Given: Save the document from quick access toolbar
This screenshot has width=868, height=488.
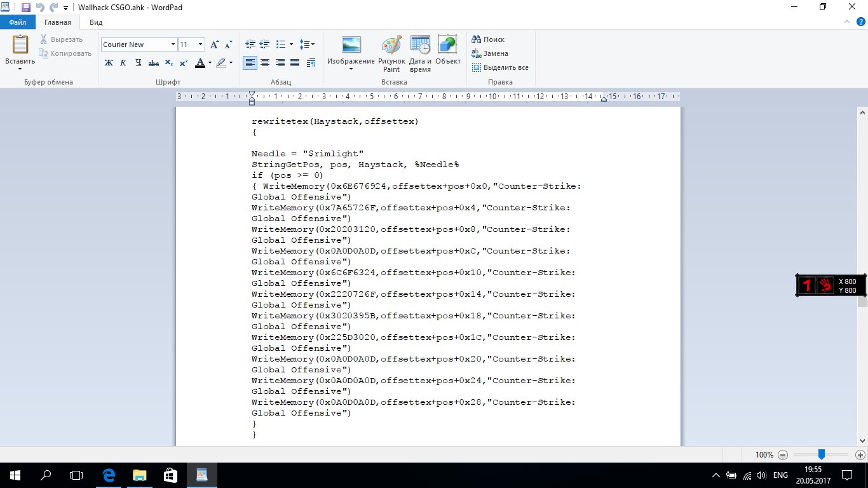Looking at the screenshot, I should [x=26, y=8].
